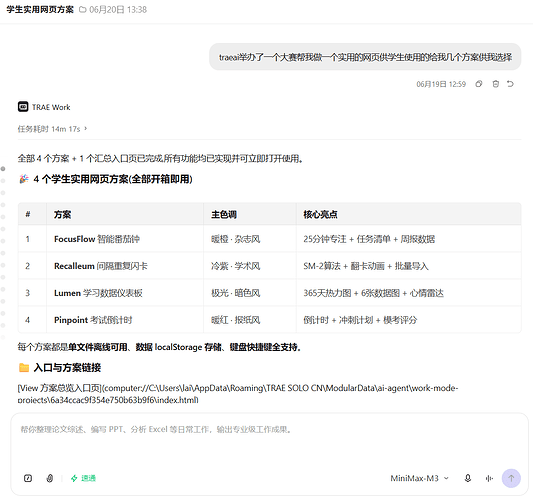The width and height of the screenshot is (533, 500).
Task: Click the TRAE Work logo icon
Action: [23, 107]
